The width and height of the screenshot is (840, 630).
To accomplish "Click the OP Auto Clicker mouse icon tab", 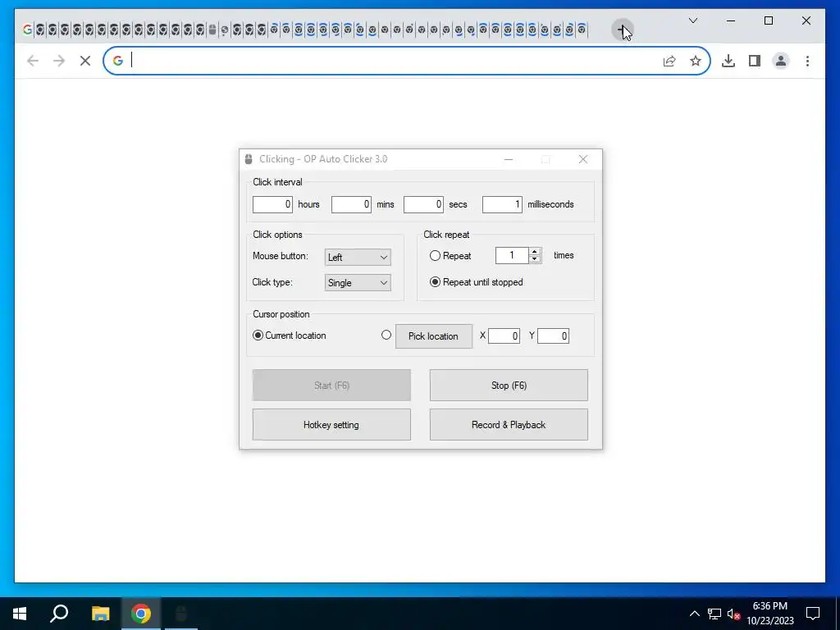I will pyautogui.click(x=212, y=30).
